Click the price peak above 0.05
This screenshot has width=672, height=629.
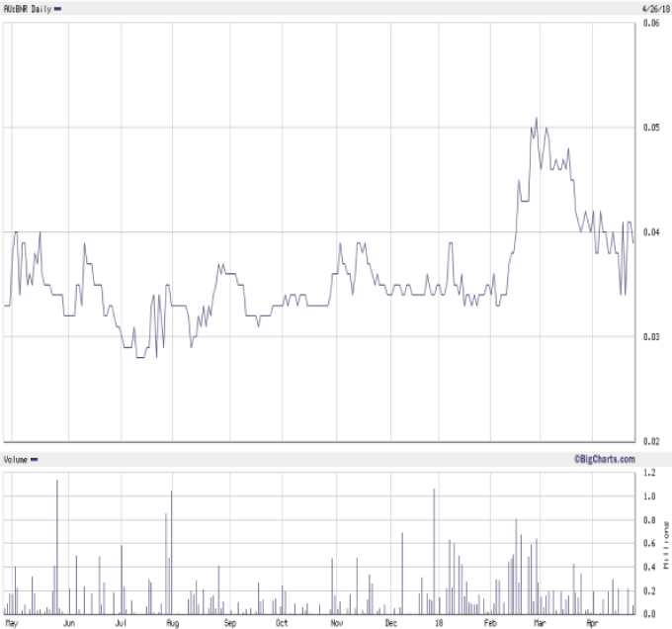537,119
